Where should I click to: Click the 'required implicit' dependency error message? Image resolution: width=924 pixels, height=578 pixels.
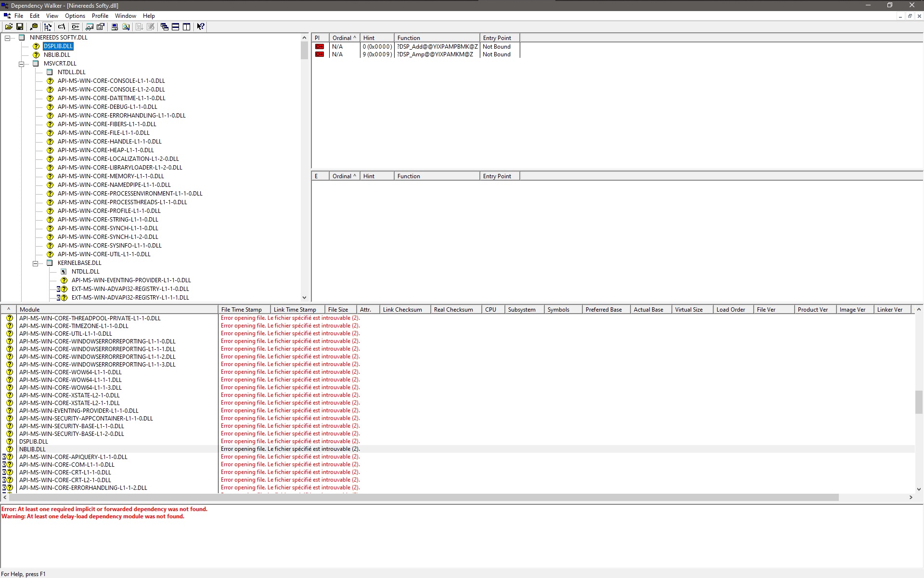(x=104, y=509)
